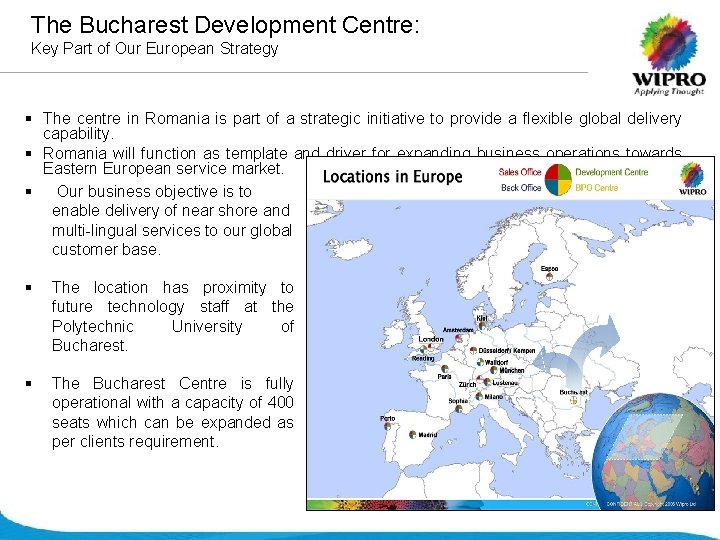Click the Sophia location marker

coord(459,408)
